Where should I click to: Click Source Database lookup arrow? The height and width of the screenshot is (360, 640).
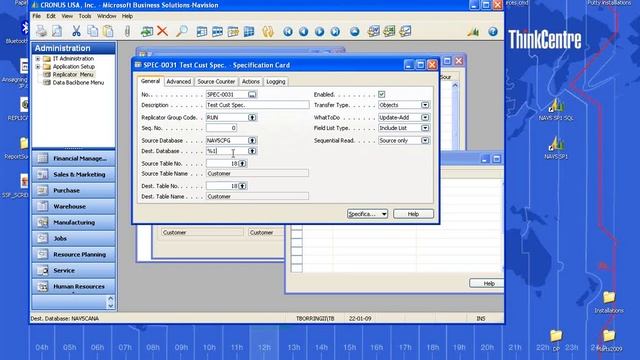[252, 140]
